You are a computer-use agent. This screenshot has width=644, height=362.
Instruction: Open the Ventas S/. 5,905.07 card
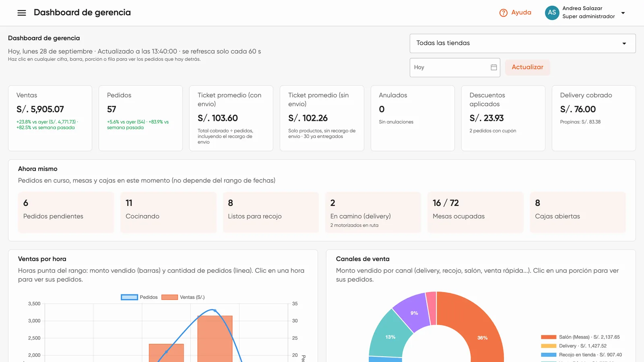click(x=50, y=118)
